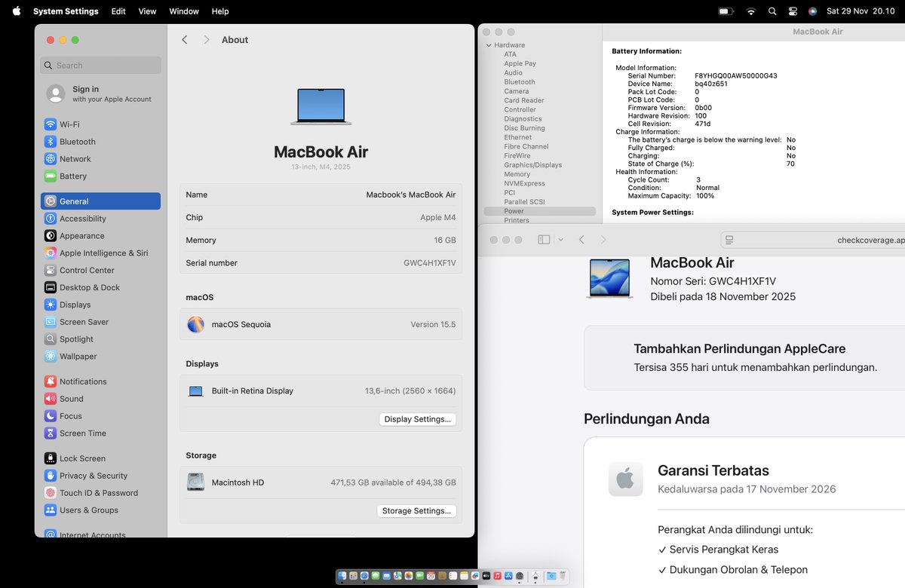905x588 pixels.
Task: Collapse Hardware tree in System Information
Action: coord(489,45)
